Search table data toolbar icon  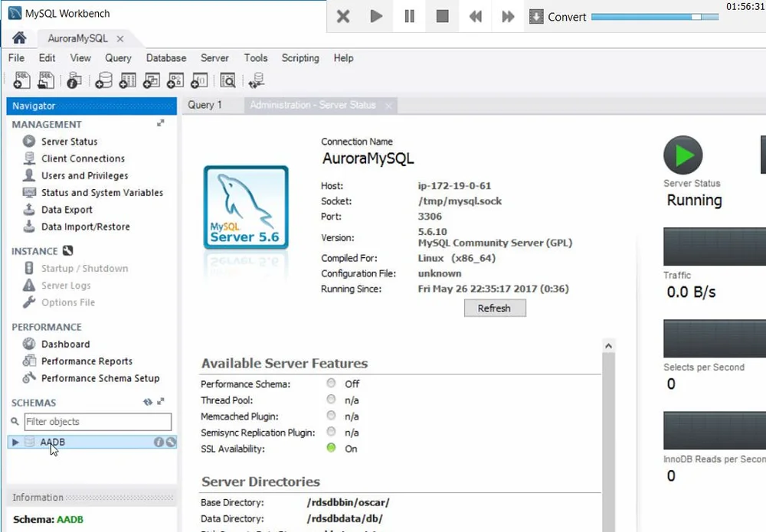228,80
